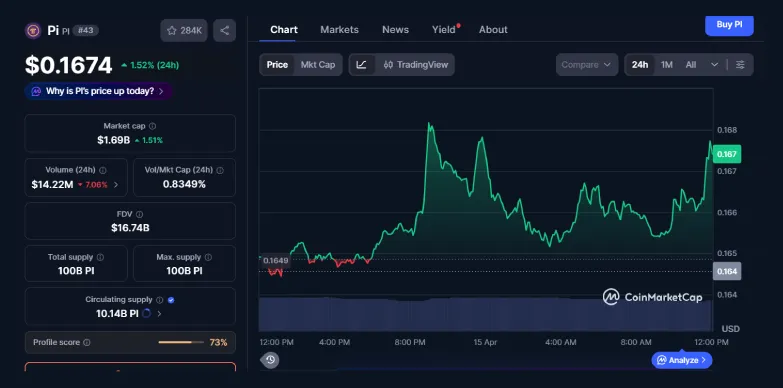The image size is (783, 388).
Task: Click the Buy PI button
Action: pyautogui.click(x=729, y=25)
